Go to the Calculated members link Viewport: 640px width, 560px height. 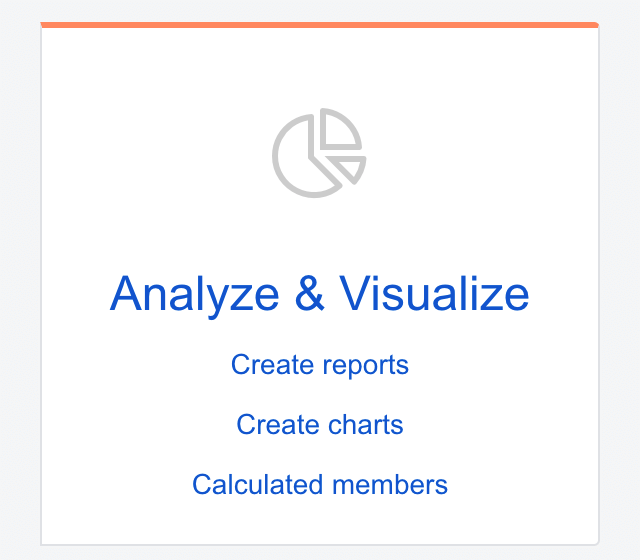click(x=320, y=484)
